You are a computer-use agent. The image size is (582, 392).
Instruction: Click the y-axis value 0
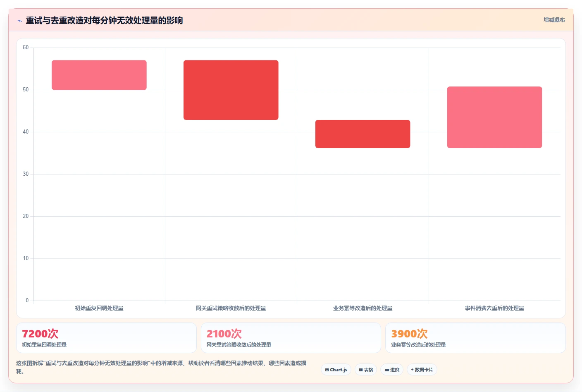pyautogui.click(x=27, y=301)
